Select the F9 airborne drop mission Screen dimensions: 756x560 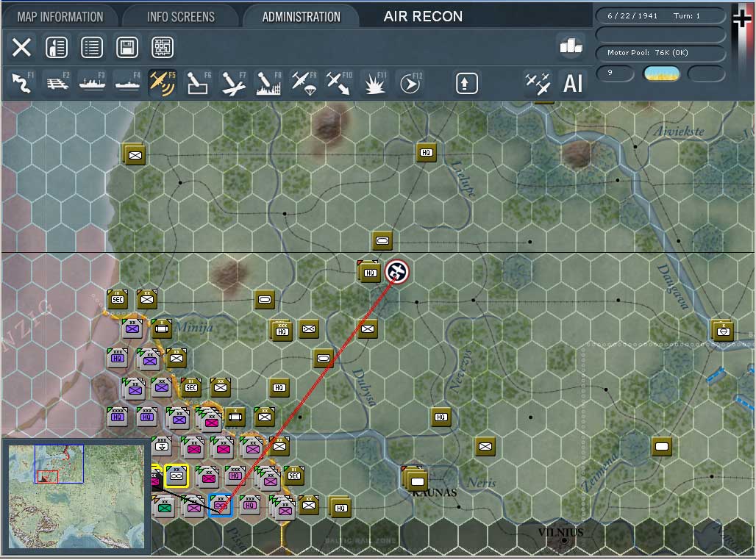pos(304,83)
